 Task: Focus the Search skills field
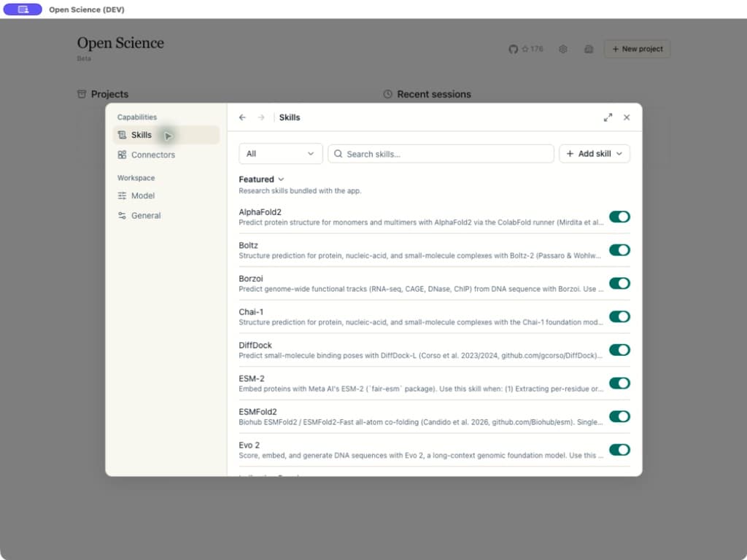[x=441, y=154]
